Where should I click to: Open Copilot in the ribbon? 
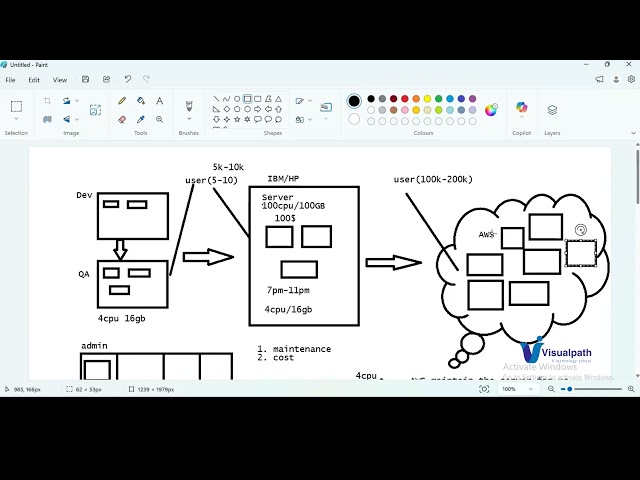521,107
